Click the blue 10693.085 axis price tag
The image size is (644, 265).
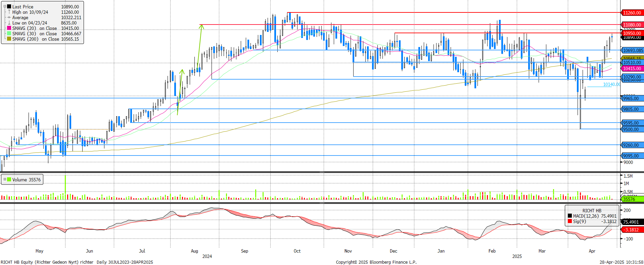pyautogui.click(x=633, y=50)
